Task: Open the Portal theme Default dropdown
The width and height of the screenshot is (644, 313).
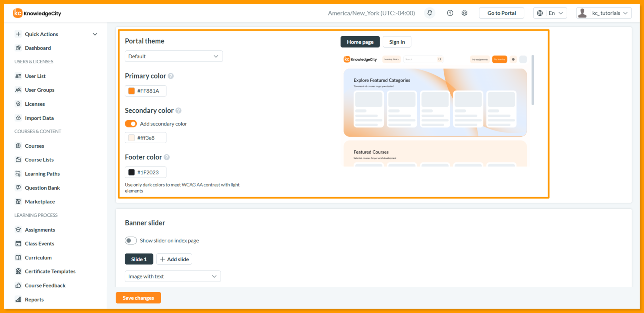Action: click(x=174, y=56)
